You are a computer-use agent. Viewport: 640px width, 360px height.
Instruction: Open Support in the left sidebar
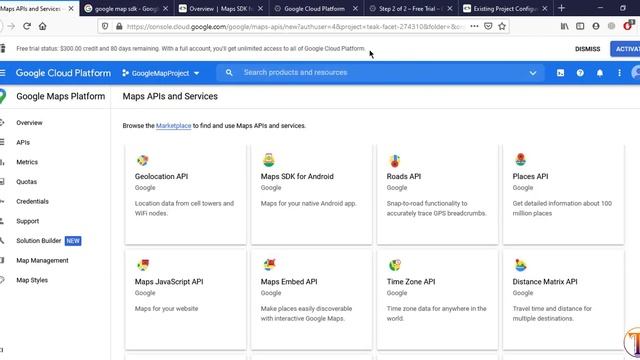pos(27,221)
